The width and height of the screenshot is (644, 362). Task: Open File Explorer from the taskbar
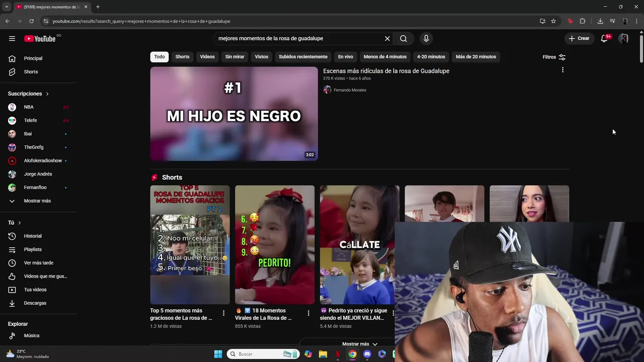(323, 354)
